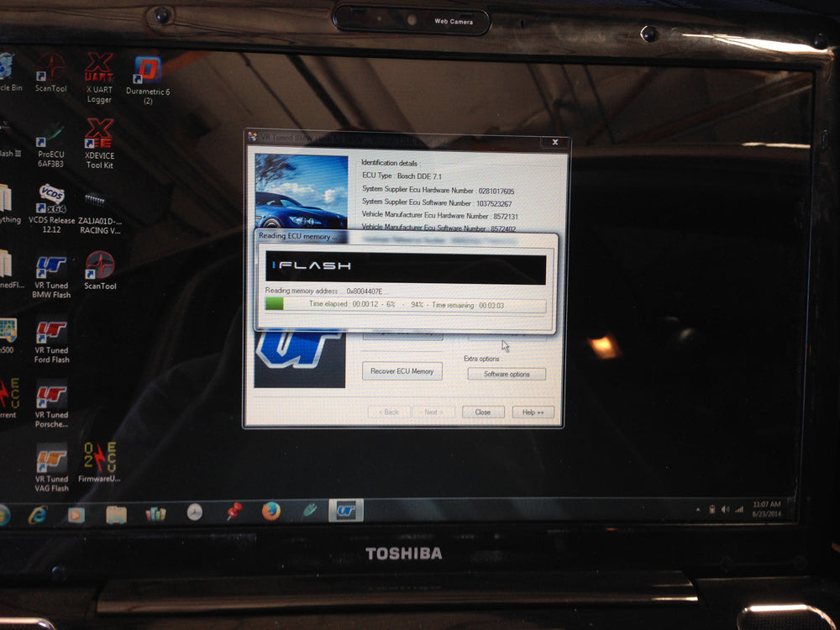Open the VR Tuned Ford Flash shortcut

click(x=51, y=333)
